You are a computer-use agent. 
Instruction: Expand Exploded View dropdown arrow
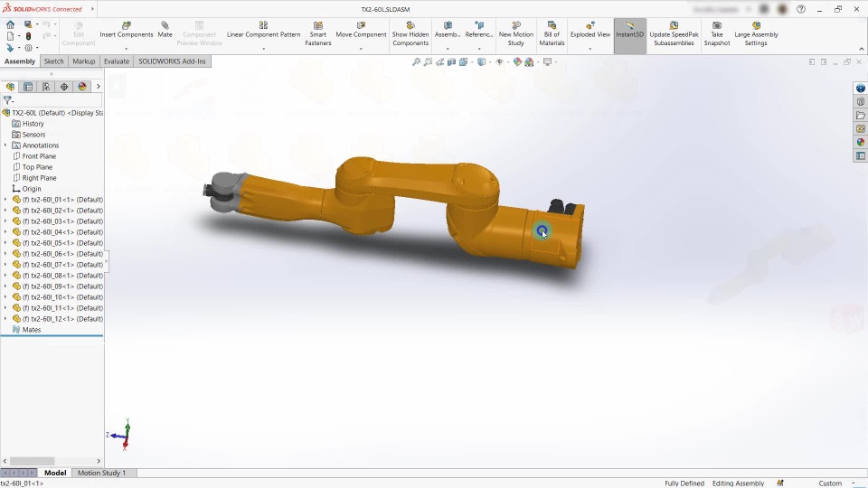(590, 49)
